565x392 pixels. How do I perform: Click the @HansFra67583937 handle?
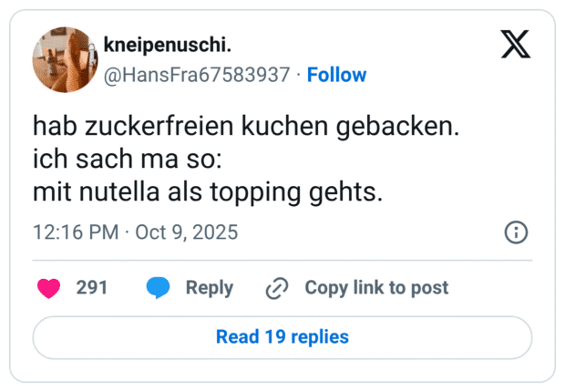tap(199, 75)
